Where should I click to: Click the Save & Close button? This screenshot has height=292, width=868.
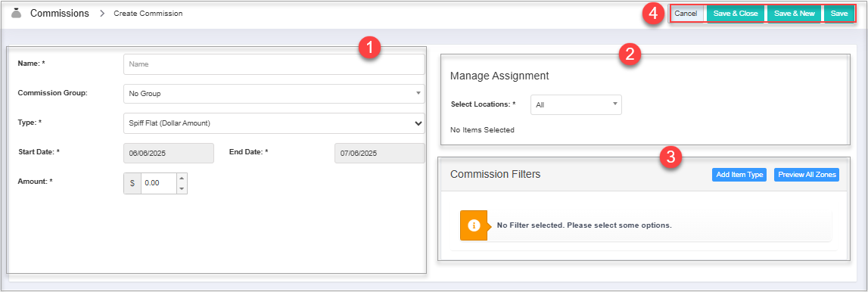pos(736,14)
